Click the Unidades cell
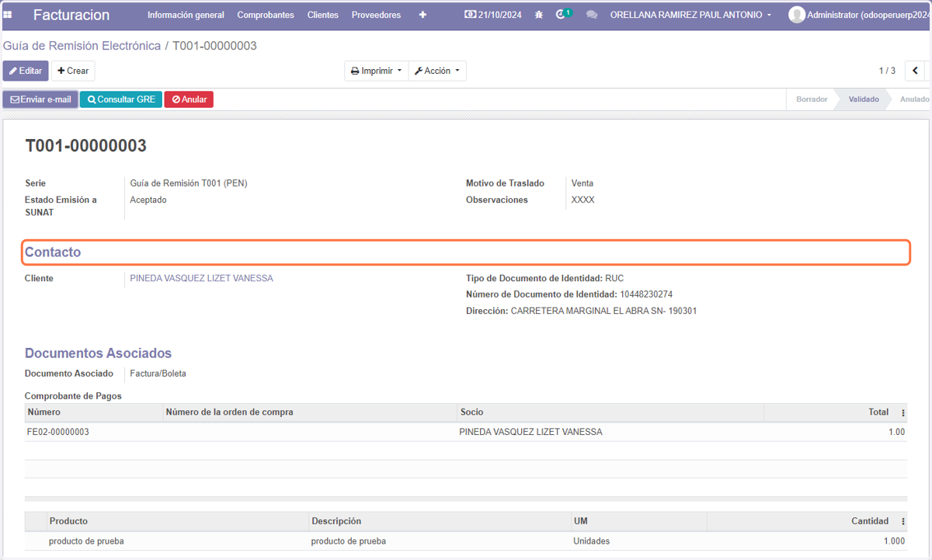Viewport: 932px width, 560px height. point(592,541)
